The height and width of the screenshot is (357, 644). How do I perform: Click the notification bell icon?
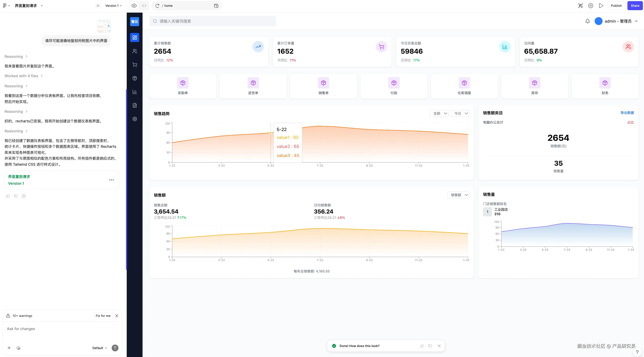588,21
